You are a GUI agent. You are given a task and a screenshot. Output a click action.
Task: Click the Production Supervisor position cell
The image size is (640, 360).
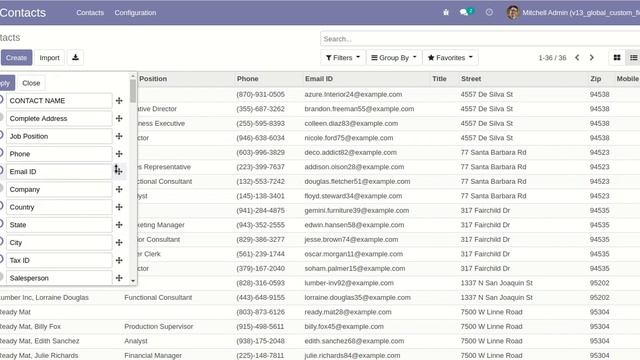pos(159,327)
